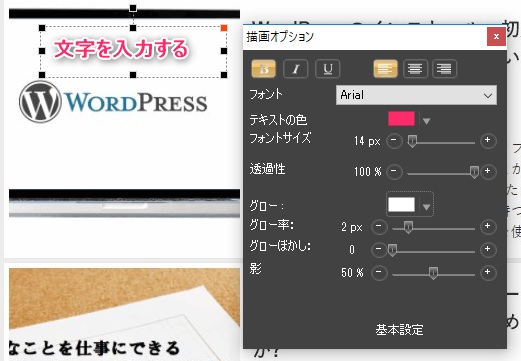This screenshot has height=361, width=521.
Task: Expand the グロー color arrow
Action: (426, 207)
